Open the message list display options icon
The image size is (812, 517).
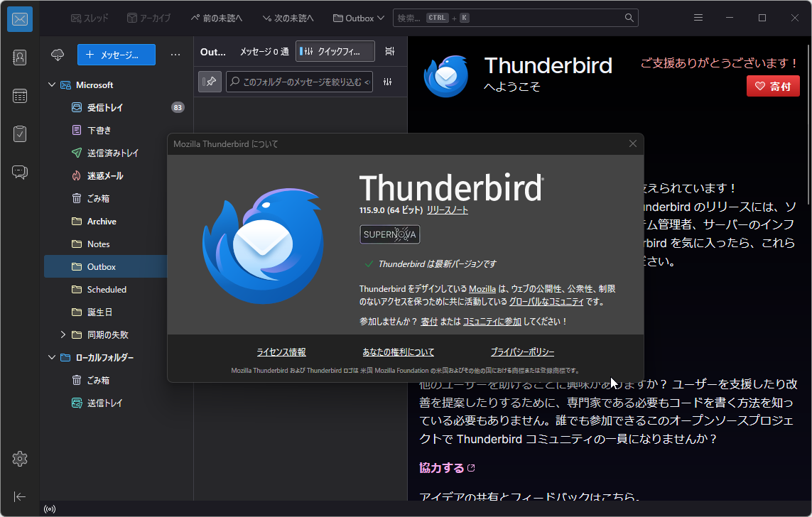[389, 51]
